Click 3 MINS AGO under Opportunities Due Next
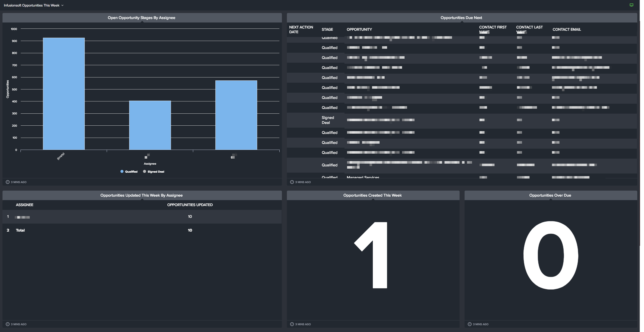Viewport: 644px width, 332px height. click(x=303, y=182)
